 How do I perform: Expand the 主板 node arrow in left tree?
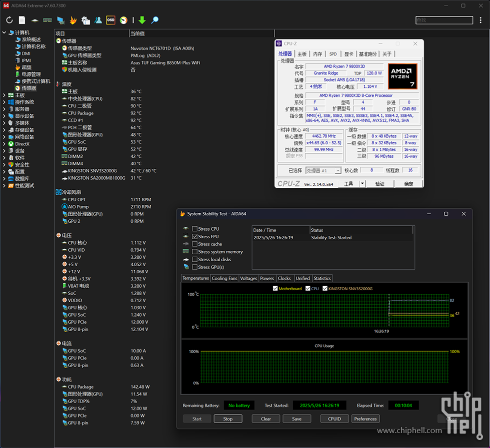4,95
